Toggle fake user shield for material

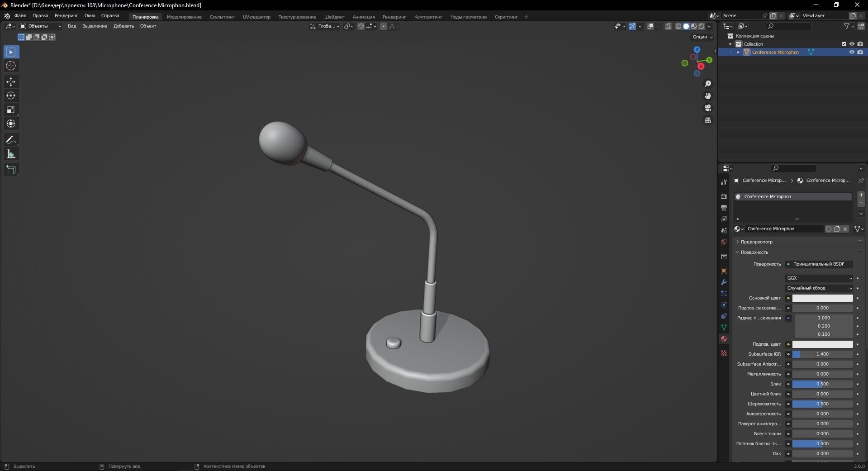point(829,229)
